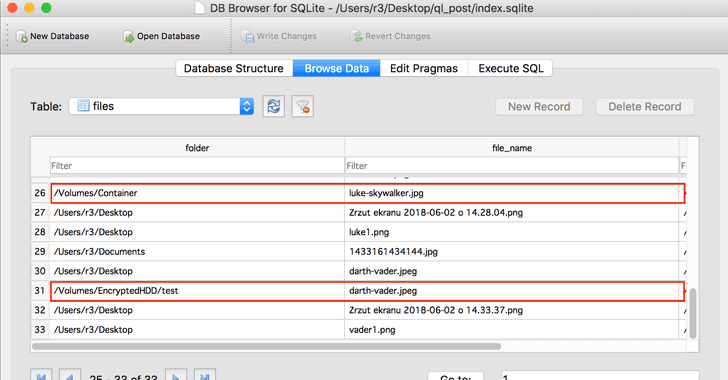Focus the file_name column filter box
Screen dimensions: 728x380
[512, 166]
